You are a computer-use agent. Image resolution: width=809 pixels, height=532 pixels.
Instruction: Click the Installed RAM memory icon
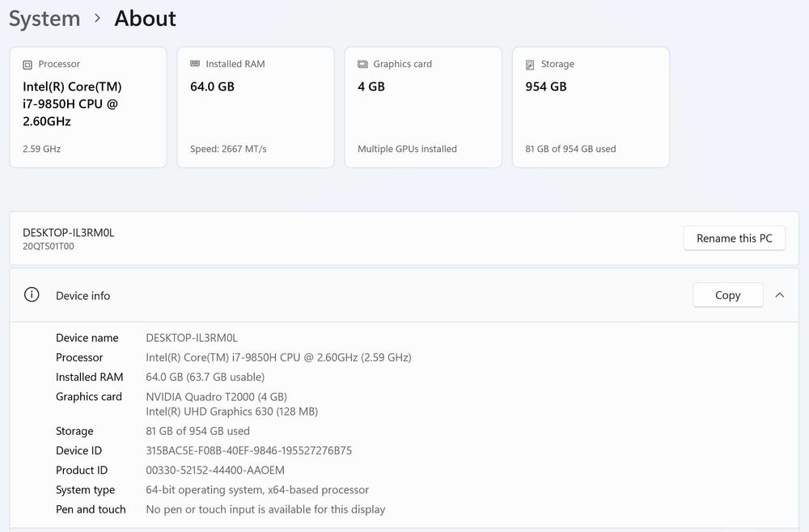click(195, 64)
